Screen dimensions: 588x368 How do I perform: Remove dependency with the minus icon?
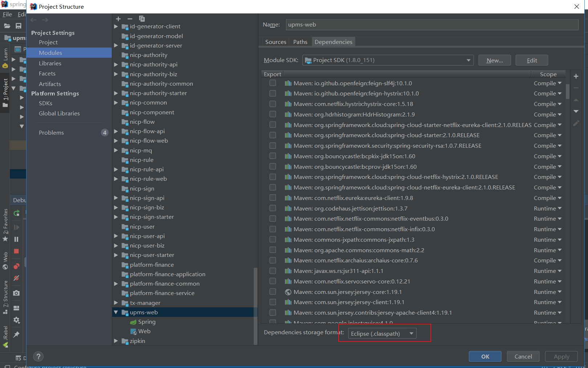pyautogui.click(x=576, y=88)
